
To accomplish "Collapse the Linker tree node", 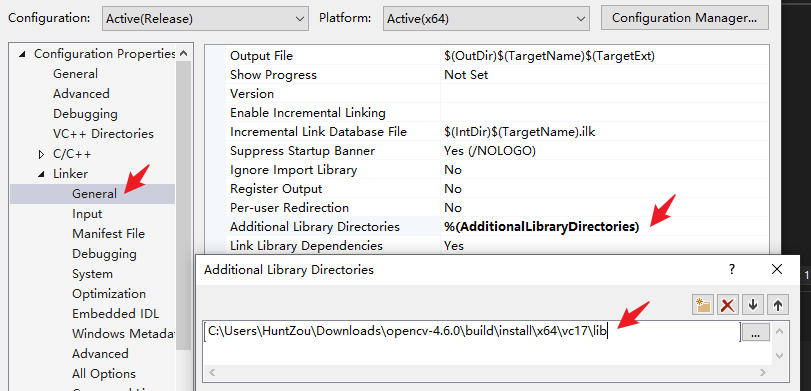I will (41, 174).
